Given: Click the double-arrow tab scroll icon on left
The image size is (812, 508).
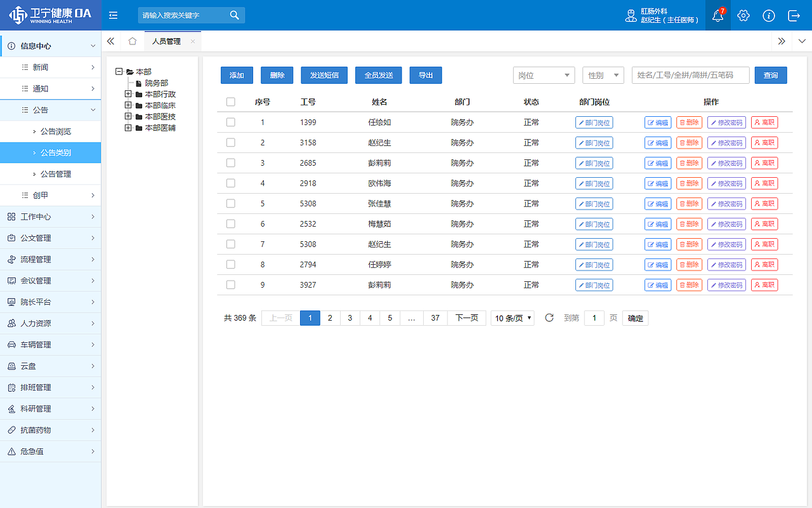Looking at the screenshot, I should coord(110,39).
